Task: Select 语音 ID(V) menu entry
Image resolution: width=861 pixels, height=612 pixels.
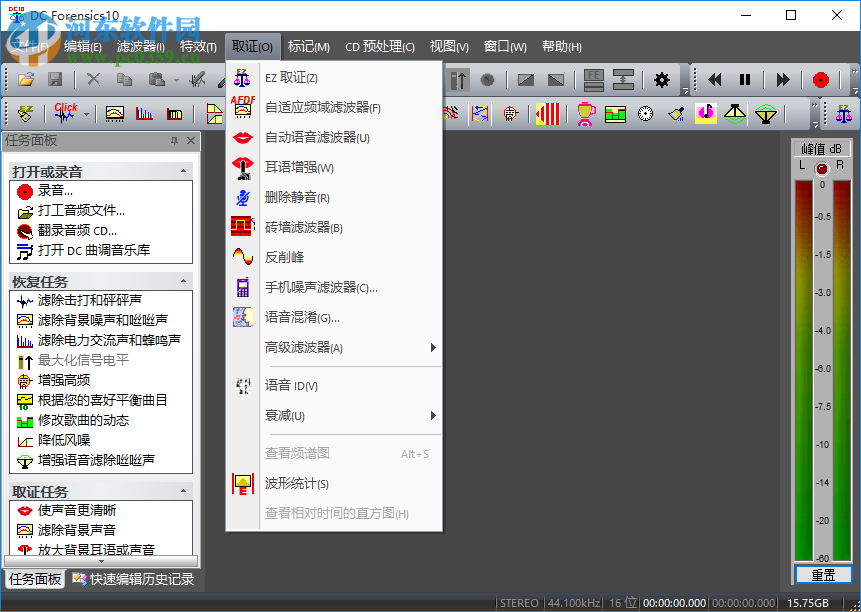Action: pyautogui.click(x=334, y=386)
